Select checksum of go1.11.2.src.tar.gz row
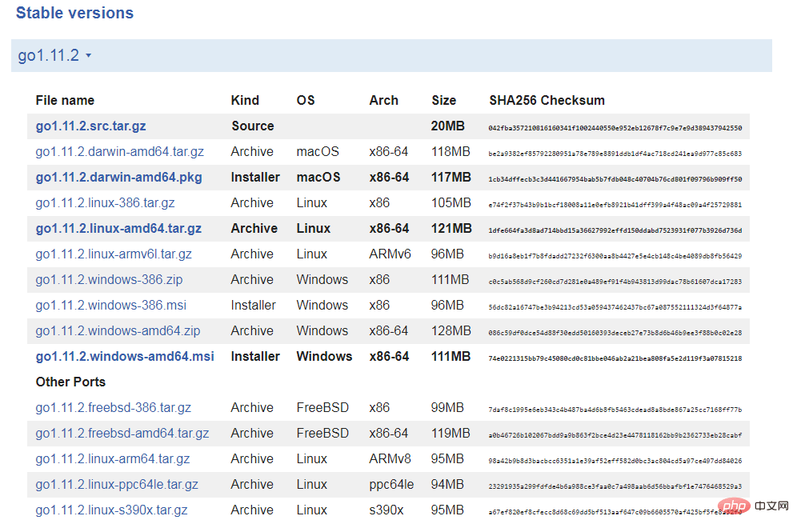This screenshot has height=532, width=797. pos(615,128)
